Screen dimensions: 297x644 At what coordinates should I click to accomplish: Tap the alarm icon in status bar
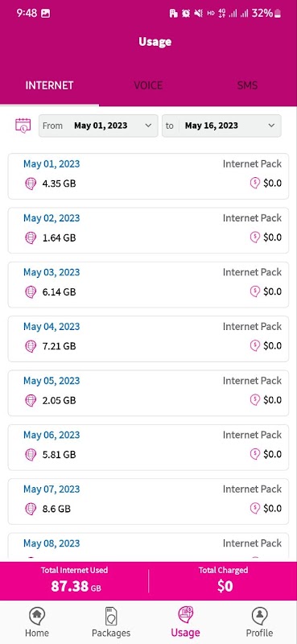click(x=186, y=14)
